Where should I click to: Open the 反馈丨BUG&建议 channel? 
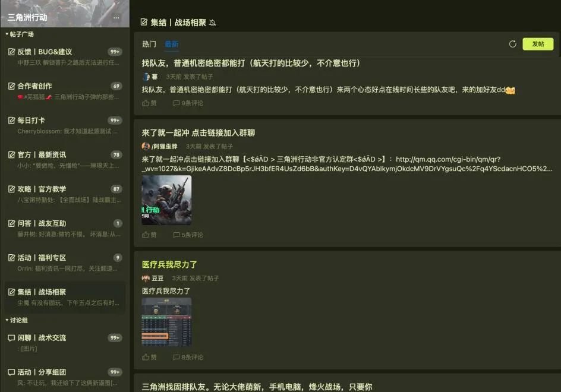click(x=65, y=56)
